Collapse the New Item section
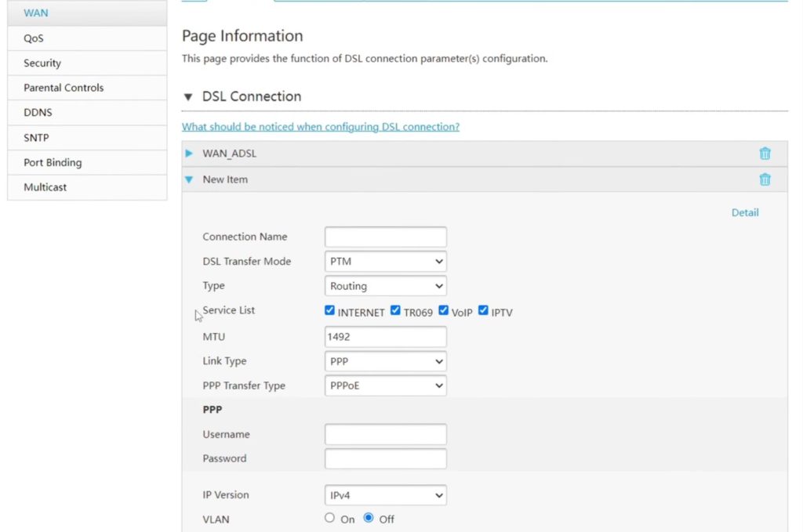Viewport: 803px width, 532px height. [x=189, y=179]
